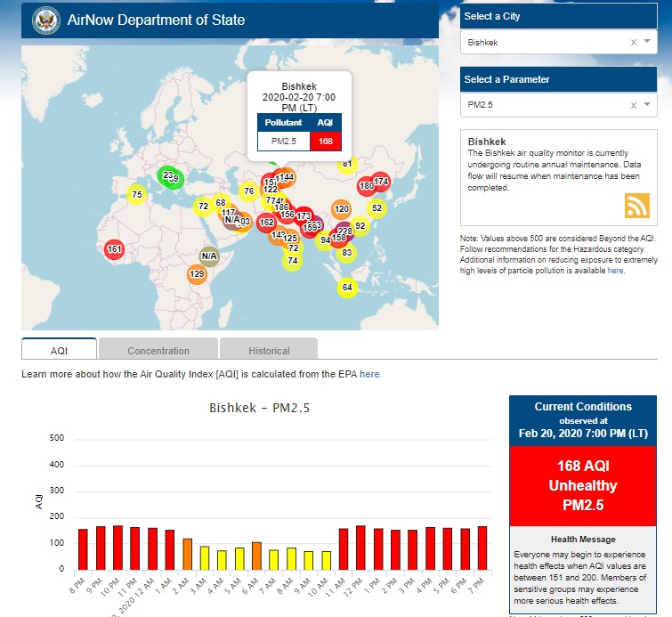Click the Department of State seal logo
The image size is (672, 617).
pyautogui.click(x=45, y=20)
